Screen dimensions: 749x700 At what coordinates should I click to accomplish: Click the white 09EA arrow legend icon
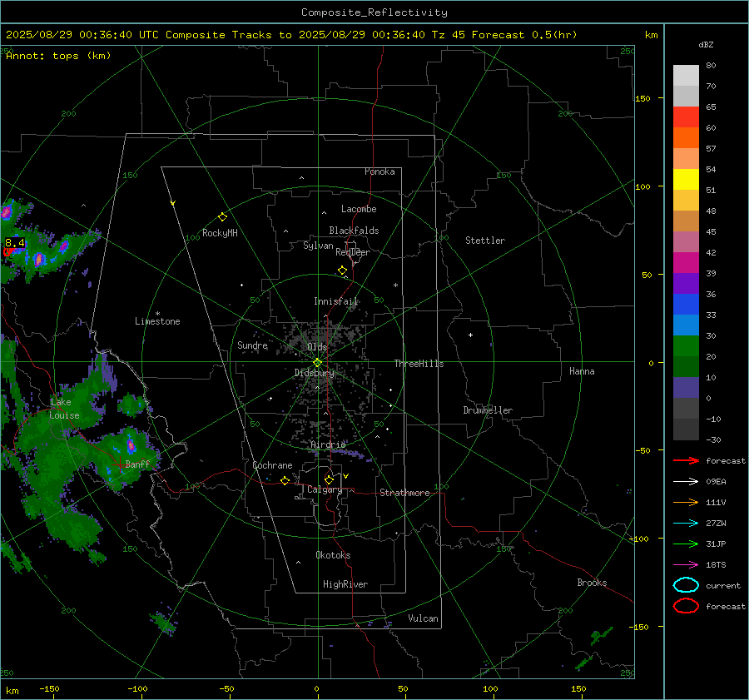pos(686,482)
